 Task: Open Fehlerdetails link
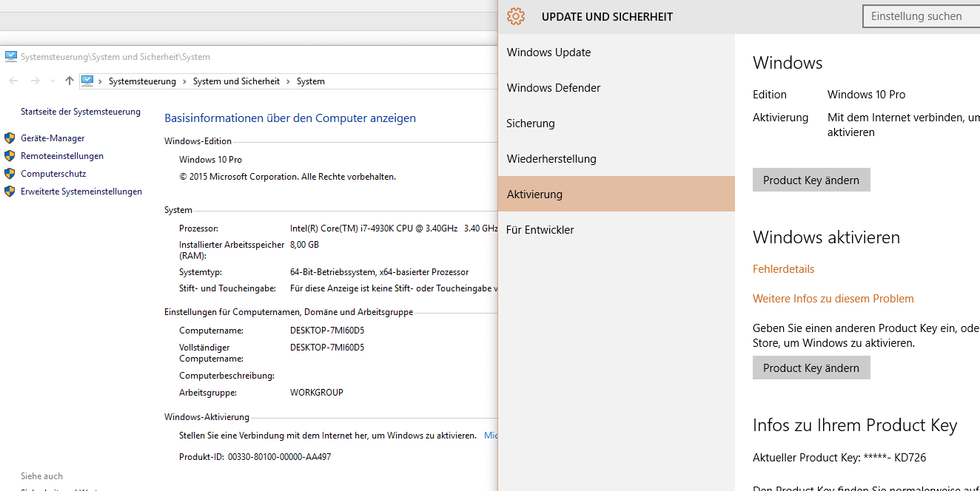tap(783, 269)
